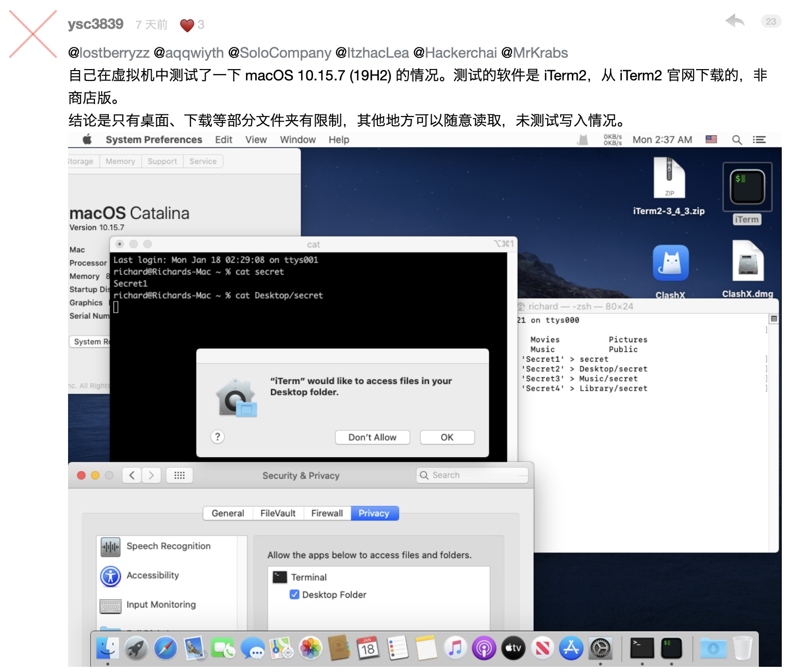Open System Preferences gear in Dock
The width and height of the screenshot is (791, 672).
tap(600, 648)
